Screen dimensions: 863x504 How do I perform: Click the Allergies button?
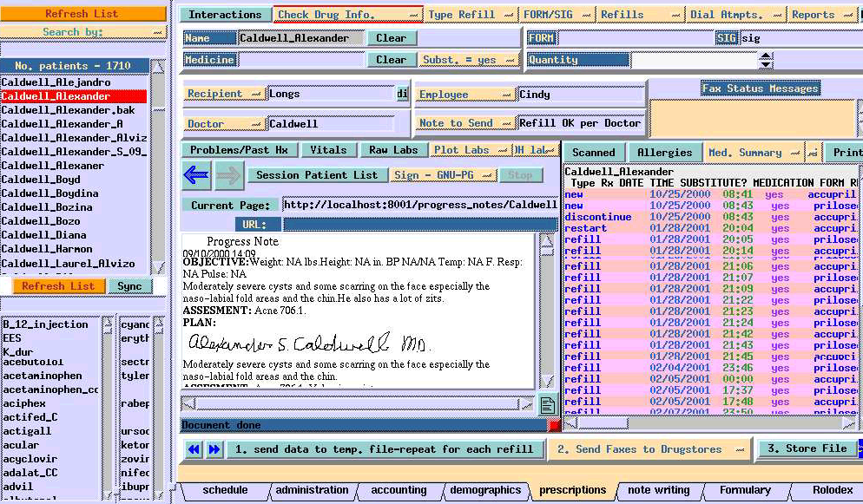pyautogui.click(x=664, y=153)
